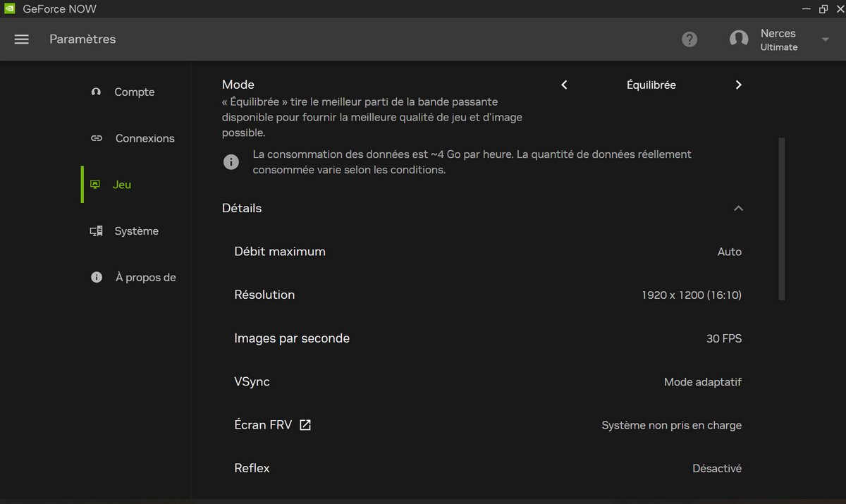This screenshot has width=846, height=504.
Task: Open the hamburger navigation menu
Action: (x=21, y=39)
